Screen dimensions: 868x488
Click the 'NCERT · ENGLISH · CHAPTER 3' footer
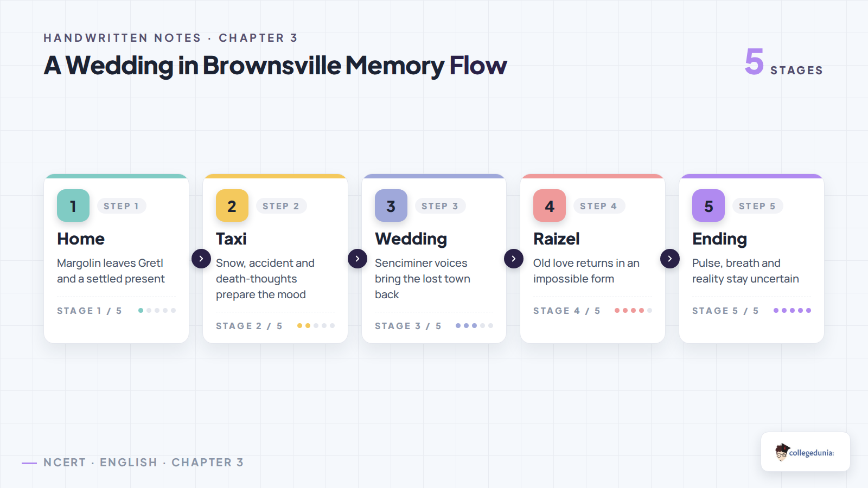[x=143, y=463]
